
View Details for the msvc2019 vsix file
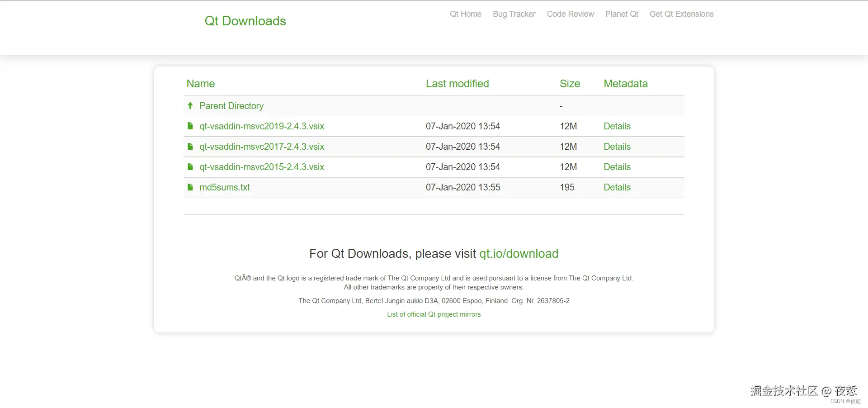coord(617,126)
